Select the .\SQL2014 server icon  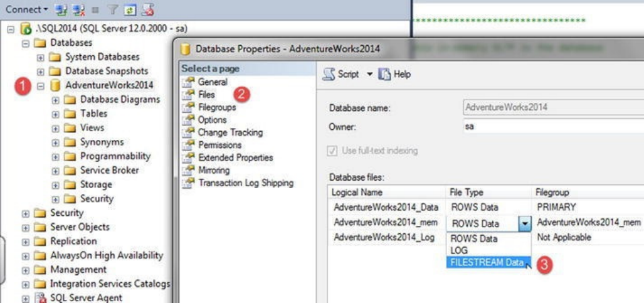point(25,29)
